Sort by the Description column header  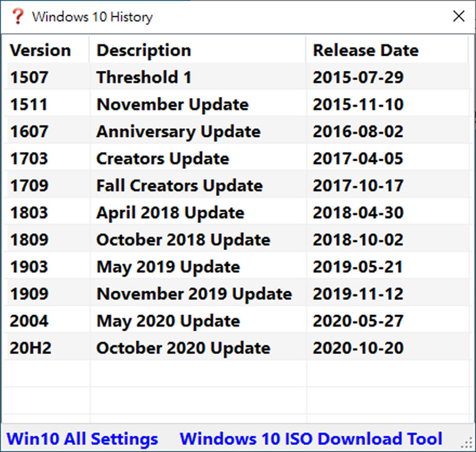[x=143, y=50]
